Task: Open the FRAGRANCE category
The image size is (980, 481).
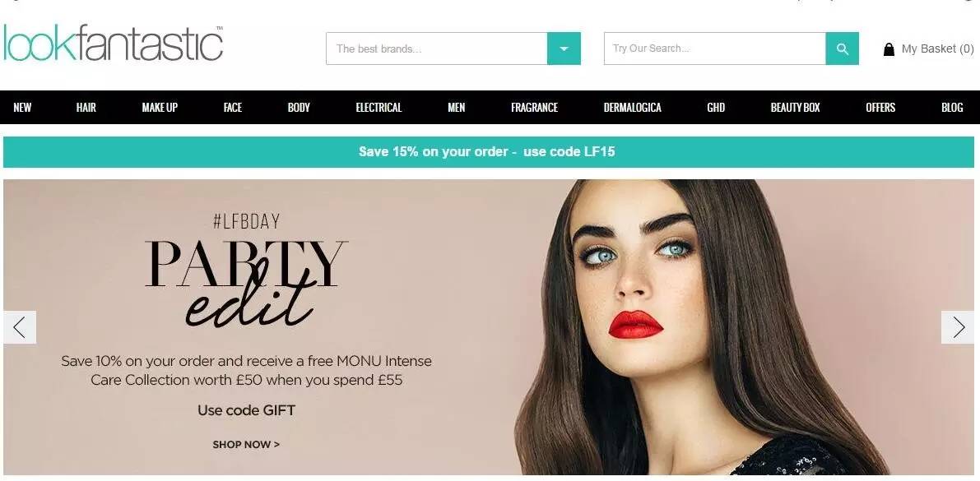Action: pos(534,108)
